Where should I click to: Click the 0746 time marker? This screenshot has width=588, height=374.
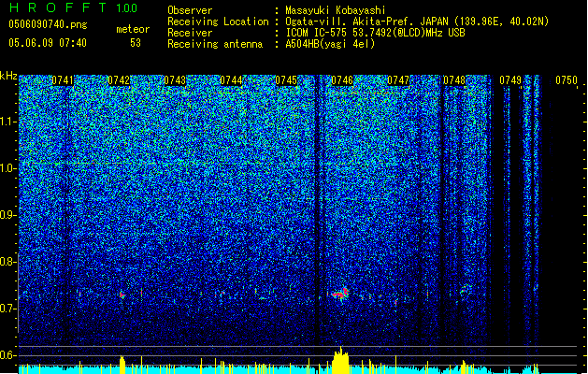[342, 80]
